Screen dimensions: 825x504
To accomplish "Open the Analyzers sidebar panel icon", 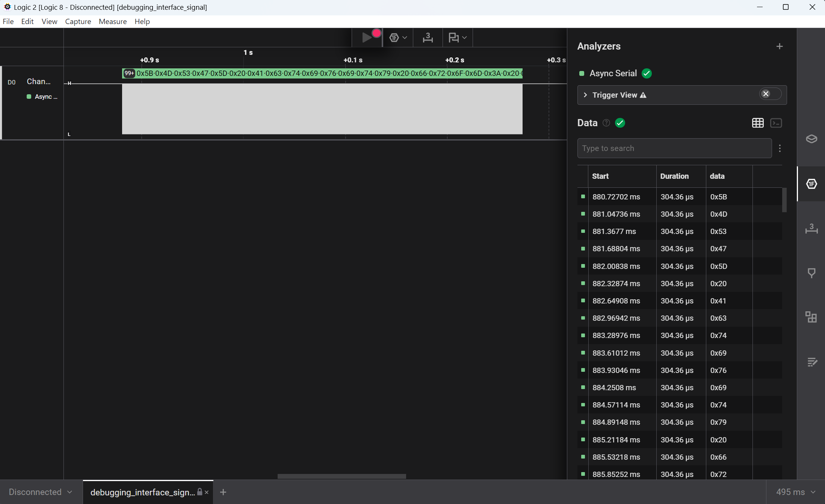I will (811, 184).
